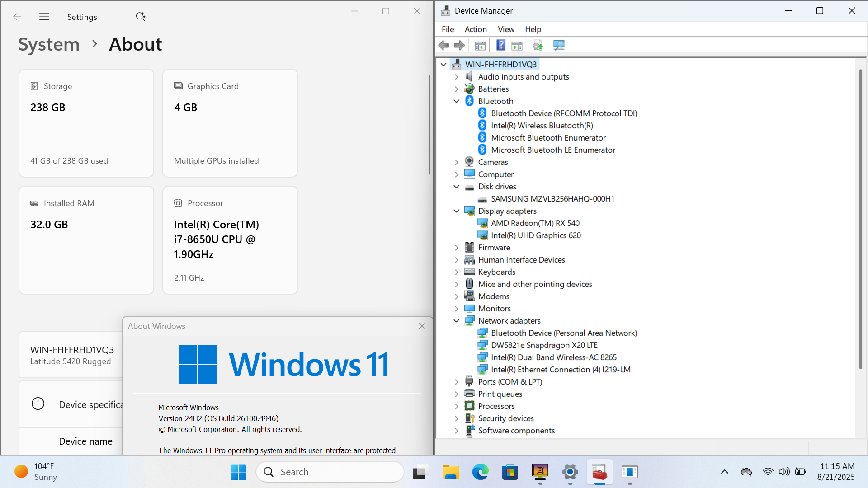Click the taskbar Search box

[330, 472]
